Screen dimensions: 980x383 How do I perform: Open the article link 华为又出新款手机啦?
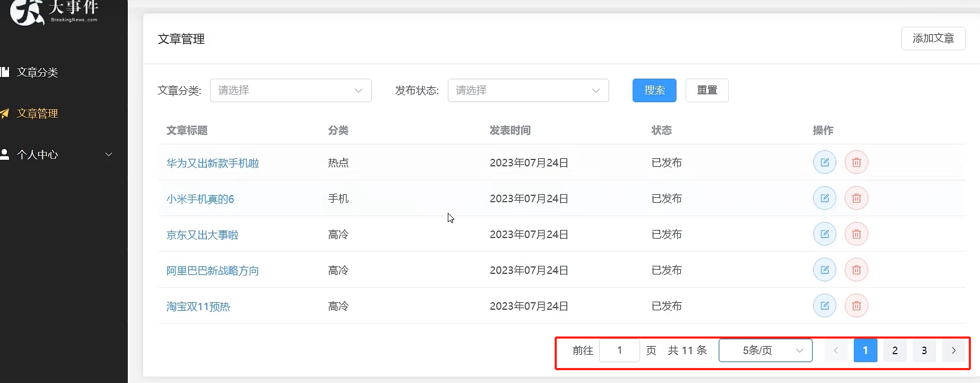click(213, 163)
